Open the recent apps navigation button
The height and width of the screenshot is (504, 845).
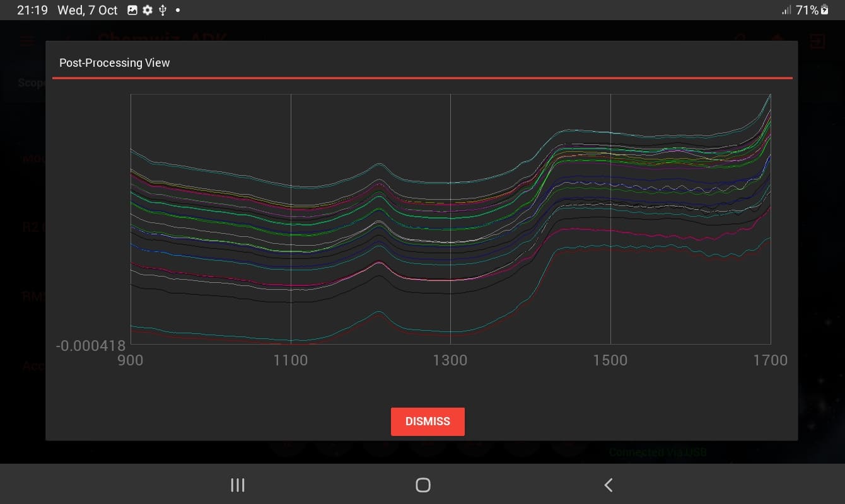(x=238, y=484)
